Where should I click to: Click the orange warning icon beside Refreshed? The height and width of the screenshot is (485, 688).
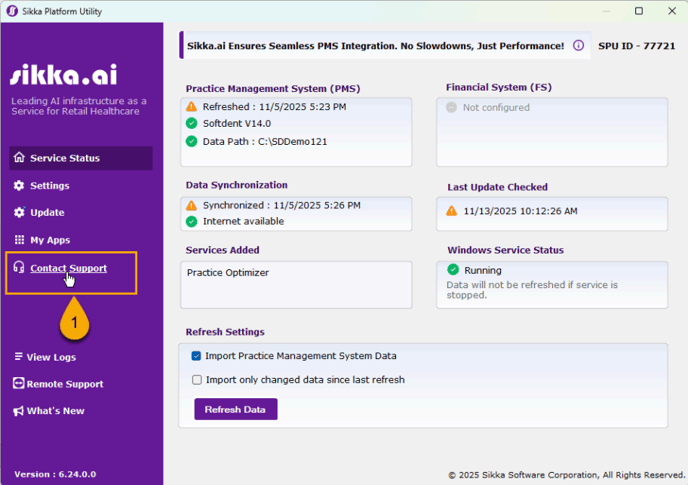click(192, 107)
